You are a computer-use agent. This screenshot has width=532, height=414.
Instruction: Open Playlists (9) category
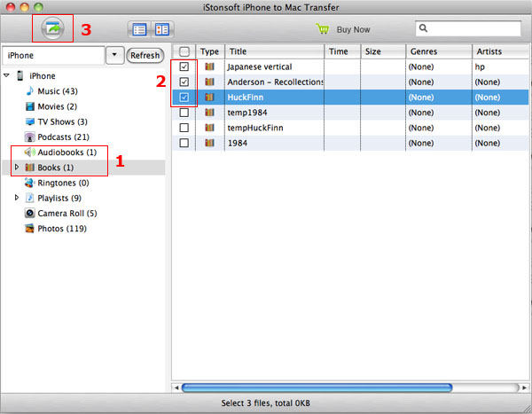point(53,198)
